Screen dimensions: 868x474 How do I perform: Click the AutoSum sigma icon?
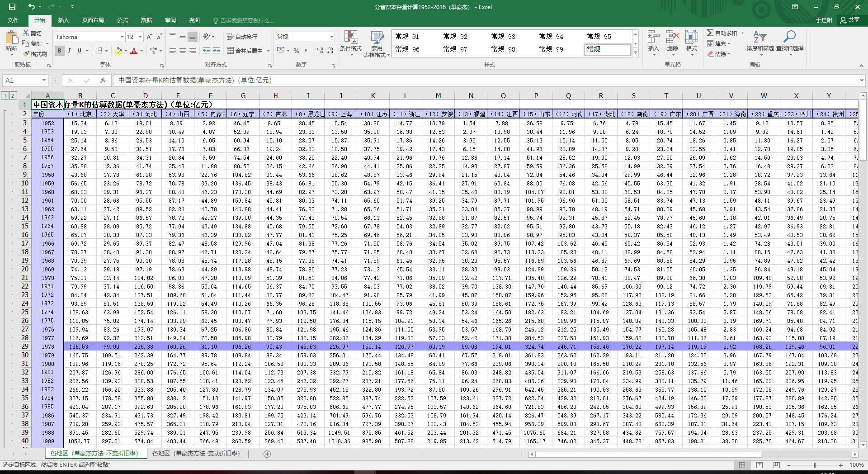coord(711,33)
